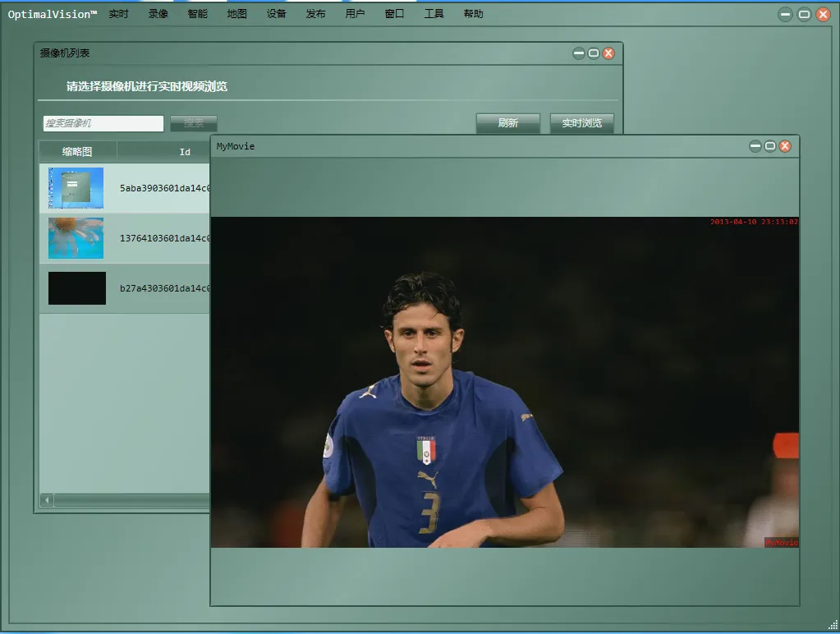Select camera row 13764103601da14c
840x634 pixels.
pos(124,238)
